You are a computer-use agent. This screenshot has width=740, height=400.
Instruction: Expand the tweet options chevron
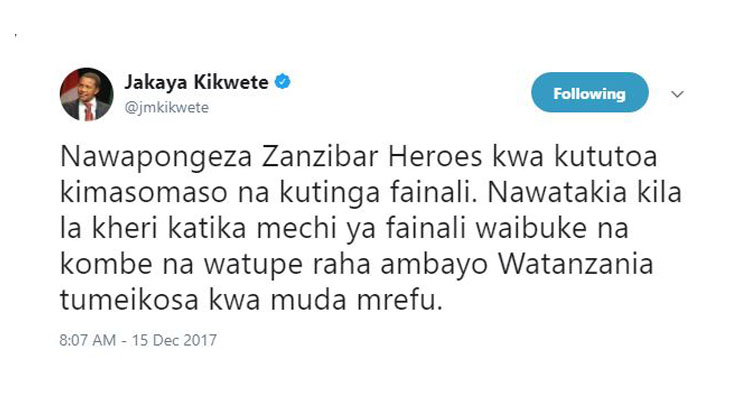click(677, 94)
